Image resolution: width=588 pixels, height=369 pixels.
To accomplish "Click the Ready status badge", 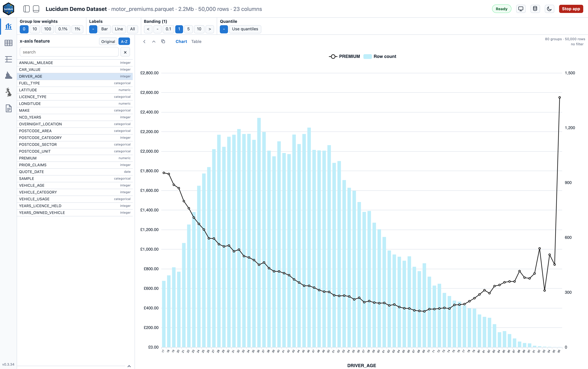I will click(x=502, y=9).
